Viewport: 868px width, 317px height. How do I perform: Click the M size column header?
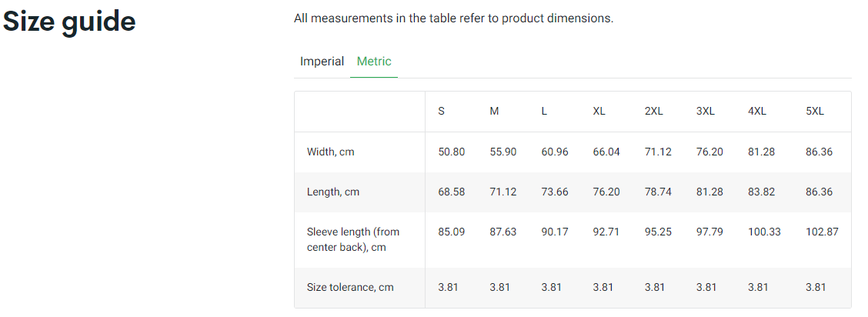click(494, 111)
